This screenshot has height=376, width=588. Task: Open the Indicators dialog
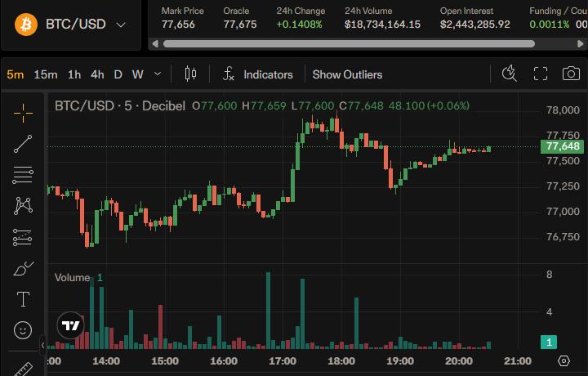257,74
